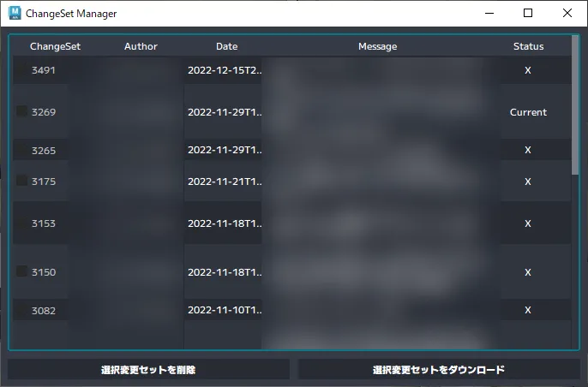
Task: Sort by the Author column header
Action: (141, 46)
